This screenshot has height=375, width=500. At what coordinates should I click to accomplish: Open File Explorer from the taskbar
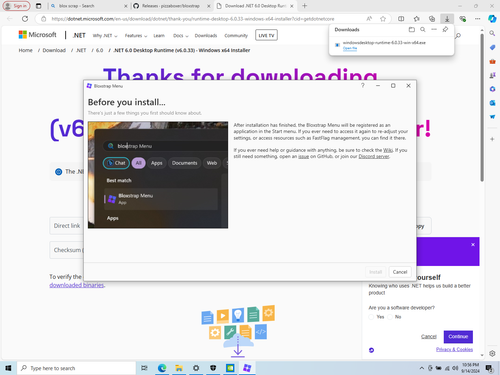click(179, 368)
